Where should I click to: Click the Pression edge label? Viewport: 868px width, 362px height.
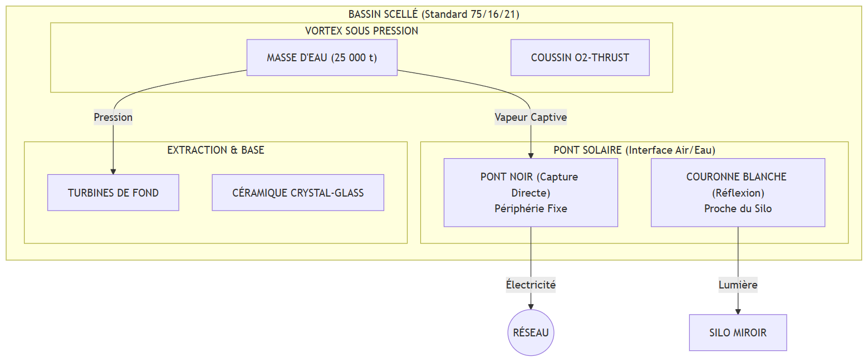coord(113,118)
